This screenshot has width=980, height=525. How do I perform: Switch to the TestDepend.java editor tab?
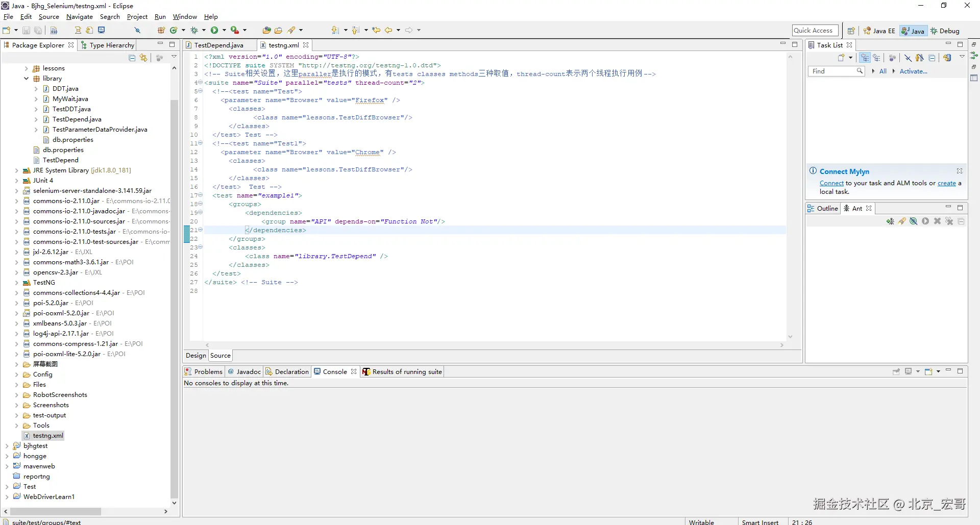click(218, 45)
